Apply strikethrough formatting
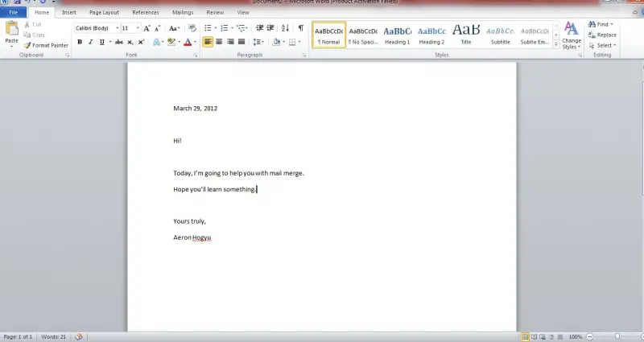Viewport: 644px width, 342px height. tap(119, 42)
